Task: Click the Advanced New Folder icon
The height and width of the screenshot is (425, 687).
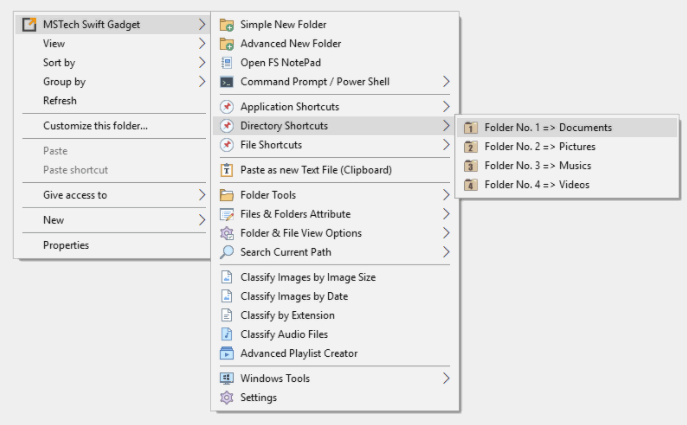Action: tap(227, 43)
